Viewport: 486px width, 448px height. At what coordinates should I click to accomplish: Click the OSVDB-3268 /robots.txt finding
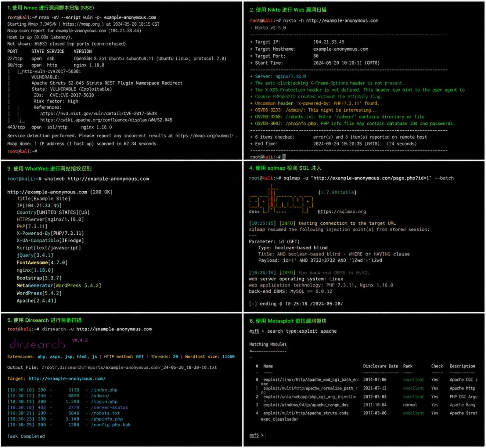(337, 117)
